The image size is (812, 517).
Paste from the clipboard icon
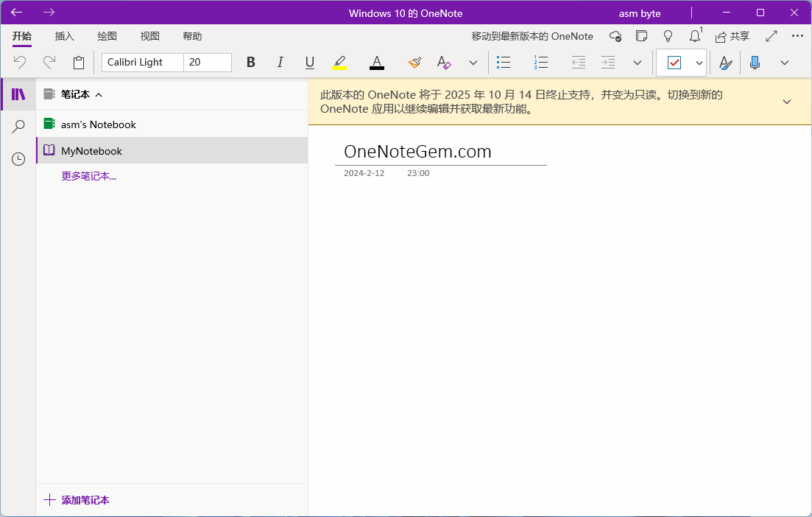tap(79, 63)
